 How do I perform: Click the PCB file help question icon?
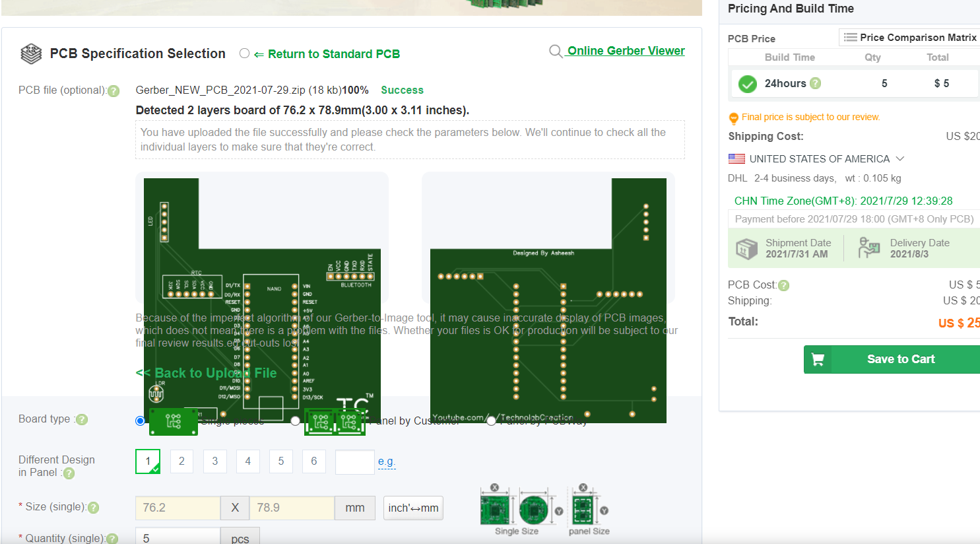[114, 91]
